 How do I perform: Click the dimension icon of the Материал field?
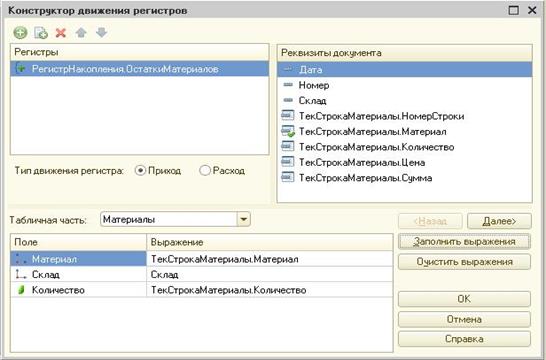coord(21,259)
